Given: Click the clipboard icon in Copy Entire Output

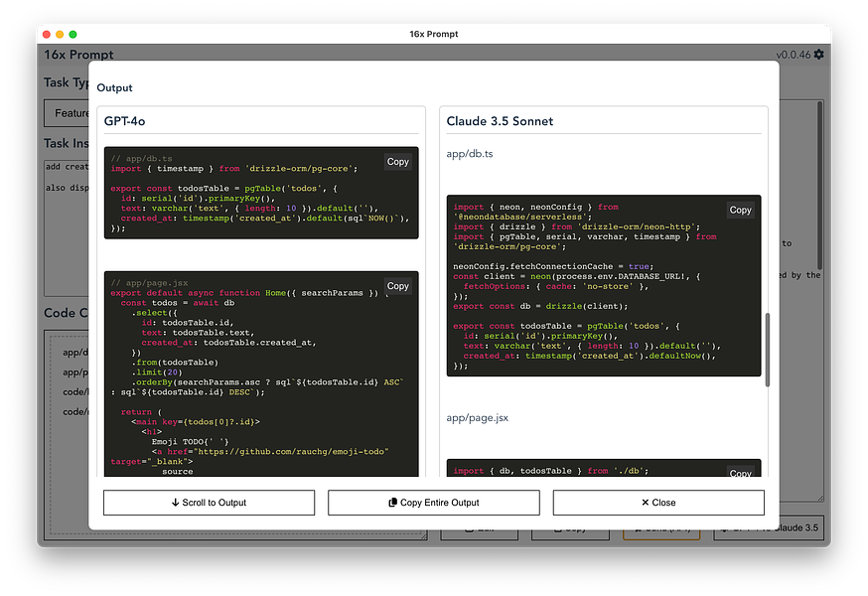Looking at the screenshot, I should click(x=392, y=503).
